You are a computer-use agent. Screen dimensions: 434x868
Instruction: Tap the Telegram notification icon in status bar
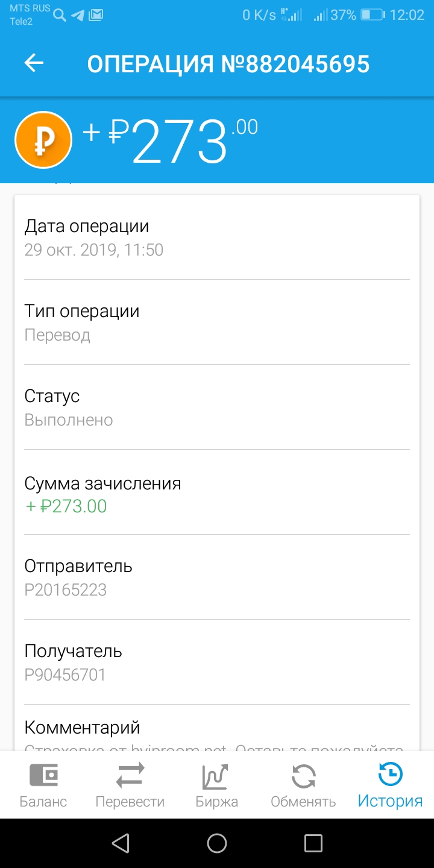point(78,15)
